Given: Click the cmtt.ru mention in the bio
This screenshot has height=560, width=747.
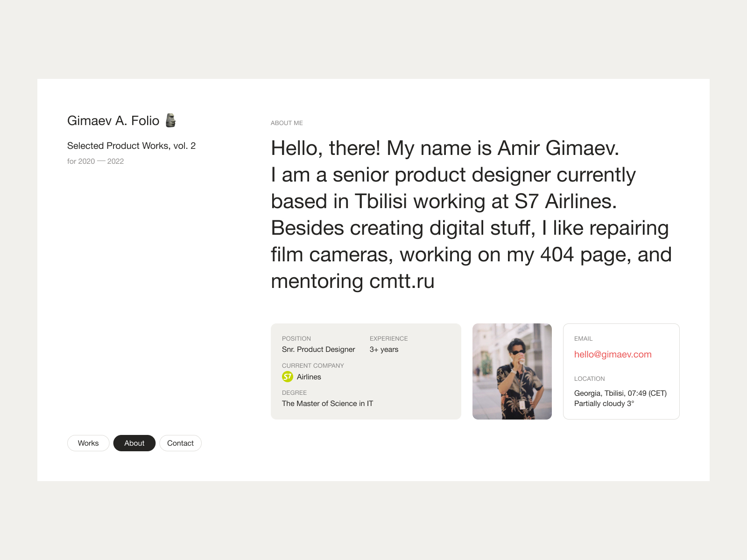Looking at the screenshot, I should 402,281.
